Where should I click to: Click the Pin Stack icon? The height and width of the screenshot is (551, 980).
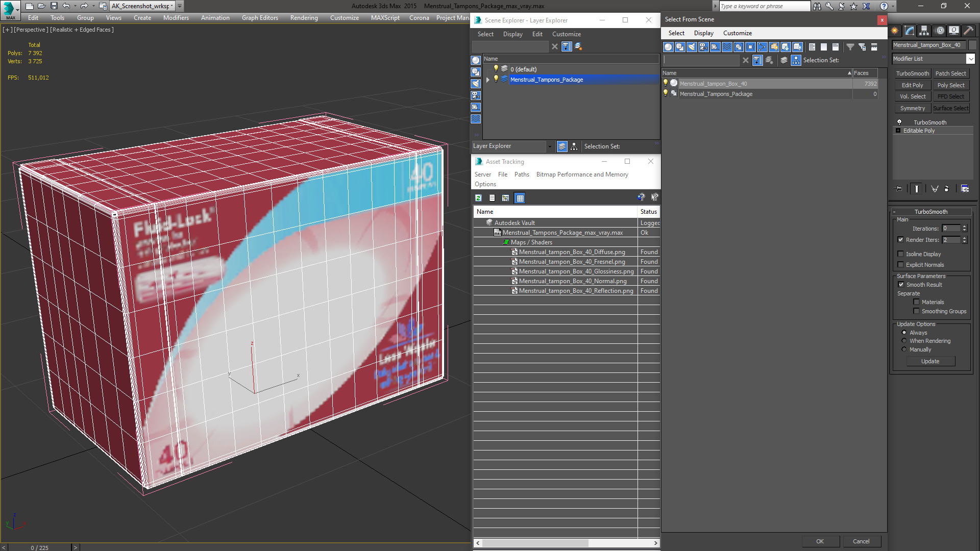[x=899, y=189]
